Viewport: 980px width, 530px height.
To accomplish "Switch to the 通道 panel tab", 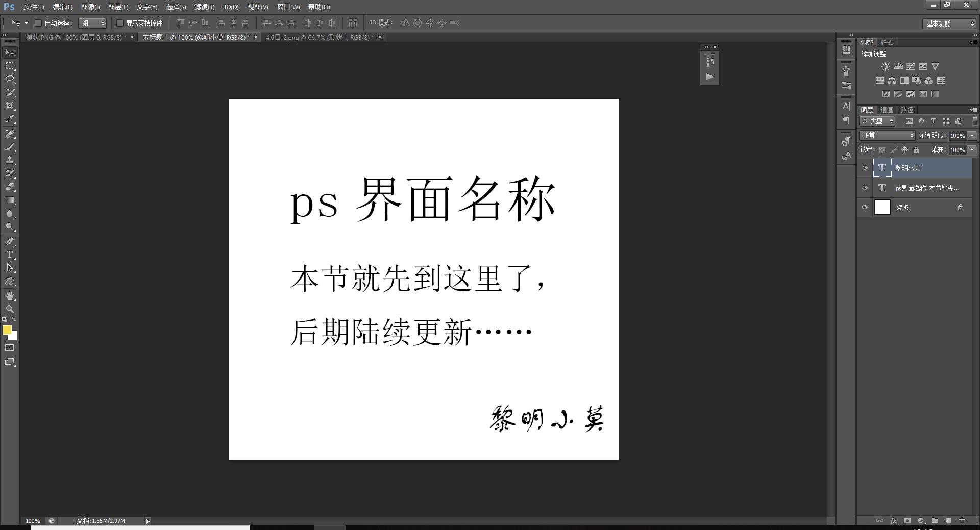I will (x=887, y=110).
